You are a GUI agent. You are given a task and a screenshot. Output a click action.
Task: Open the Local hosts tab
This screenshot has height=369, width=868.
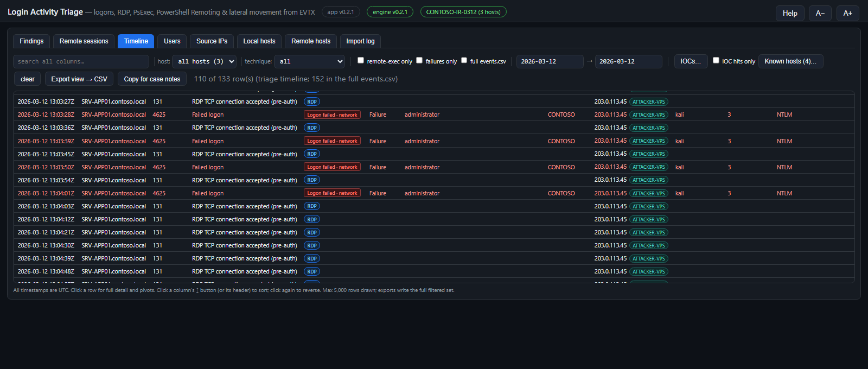click(259, 41)
